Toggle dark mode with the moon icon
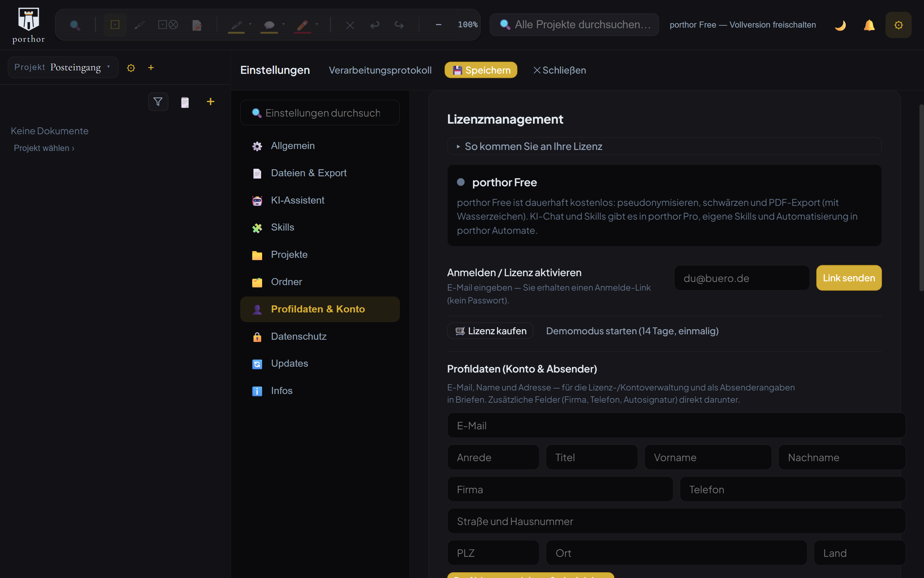924x578 pixels. 840,25
